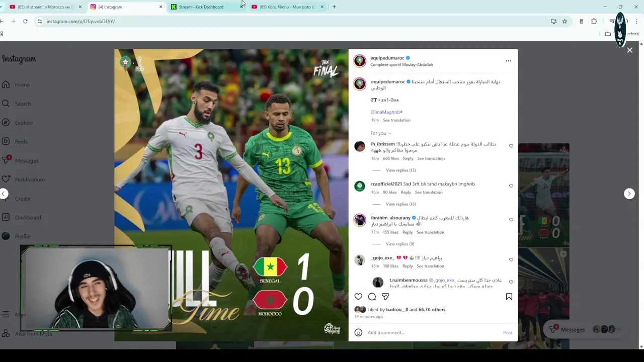
Task: Open the comment bubble icon
Action: (x=372, y=297)
